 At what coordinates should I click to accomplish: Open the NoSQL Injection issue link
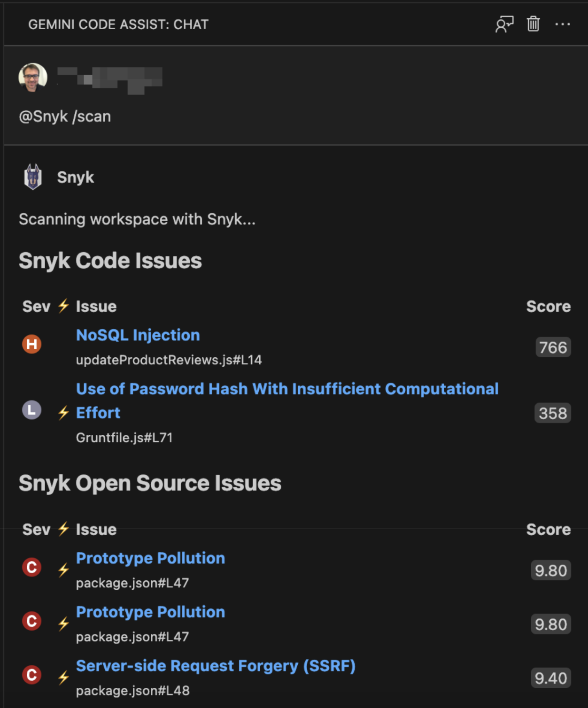pos(138,335)
